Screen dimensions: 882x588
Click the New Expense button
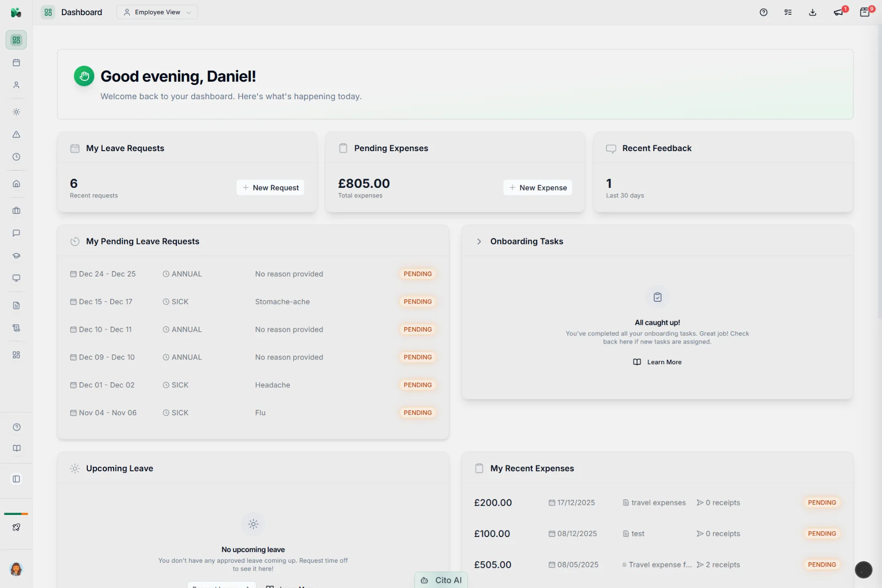click(537, 187)
